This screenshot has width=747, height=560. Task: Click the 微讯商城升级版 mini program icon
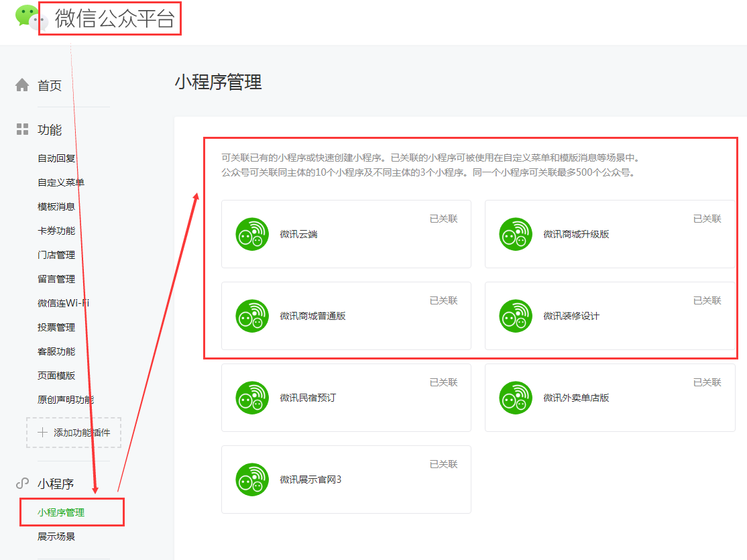tap(516, 234)
